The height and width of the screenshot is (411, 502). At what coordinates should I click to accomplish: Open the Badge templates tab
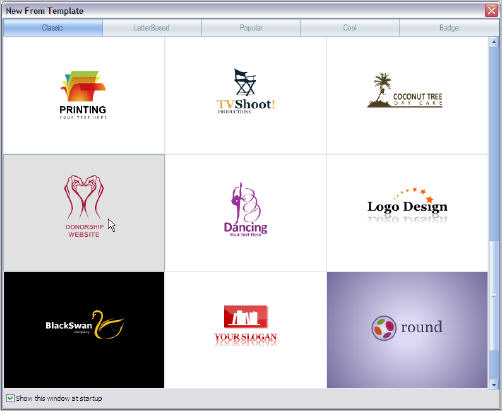point(449,28)
